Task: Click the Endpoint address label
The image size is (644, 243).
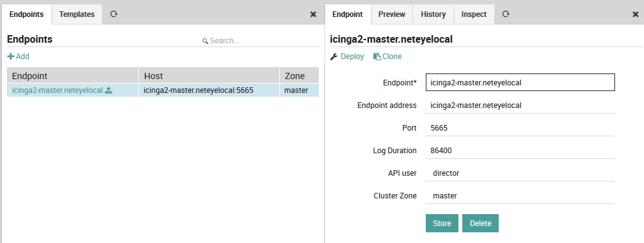Action: (x=387, y=105)
